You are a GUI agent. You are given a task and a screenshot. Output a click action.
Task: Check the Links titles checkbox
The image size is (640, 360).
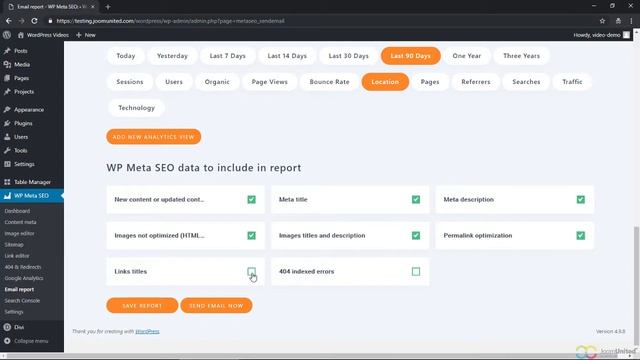click(251, 271)
